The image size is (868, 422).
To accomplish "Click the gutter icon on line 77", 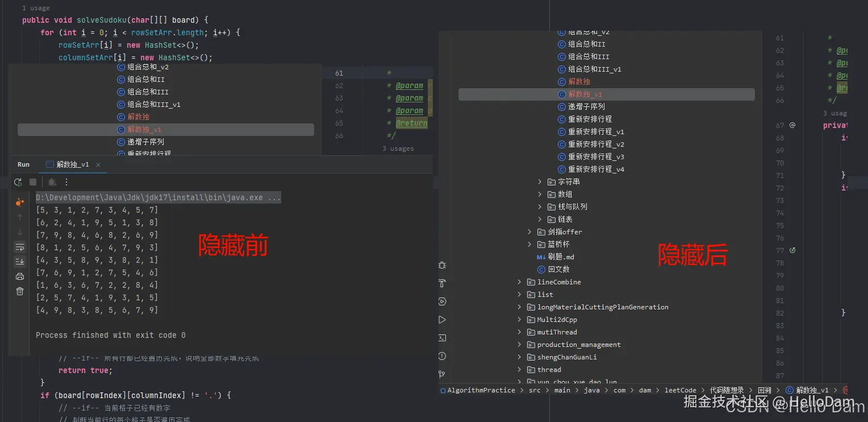I will point(792,250).
